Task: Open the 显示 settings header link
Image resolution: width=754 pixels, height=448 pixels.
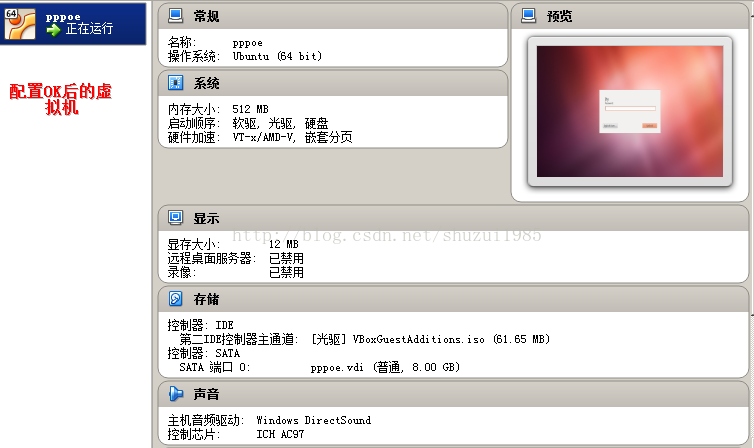Action: pyautogui.click(x=206, y=218)
